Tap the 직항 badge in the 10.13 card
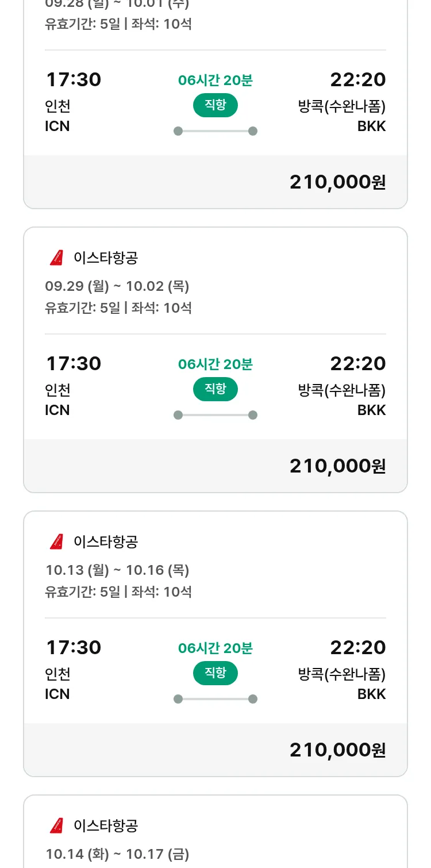Viewport: 431px width, 868px height. click(x=215, y=673)
